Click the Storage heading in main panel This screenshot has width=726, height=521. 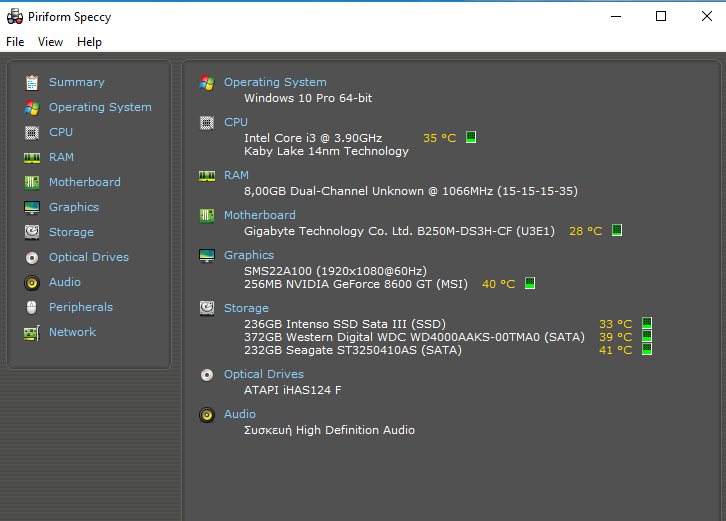point(246,308)
